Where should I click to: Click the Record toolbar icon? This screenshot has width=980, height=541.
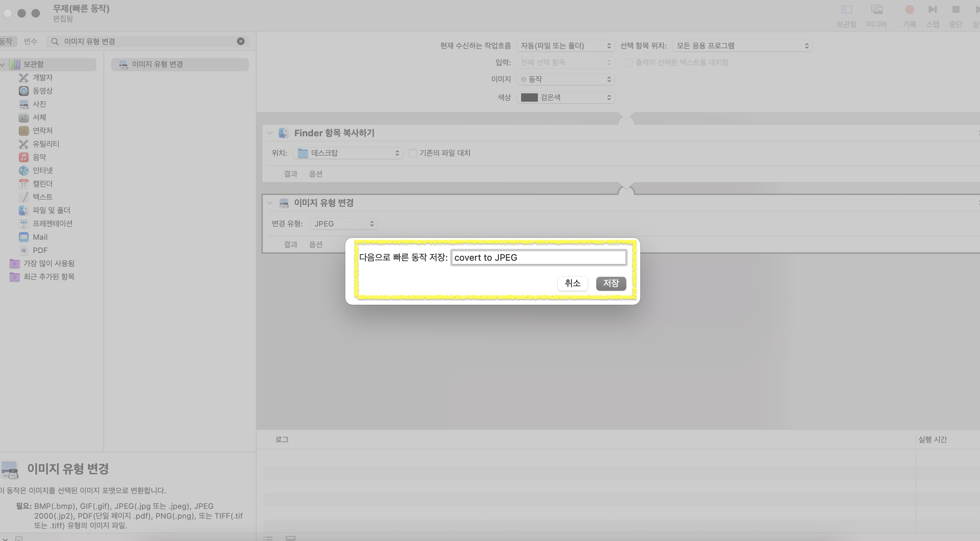[x=909, y=10]
